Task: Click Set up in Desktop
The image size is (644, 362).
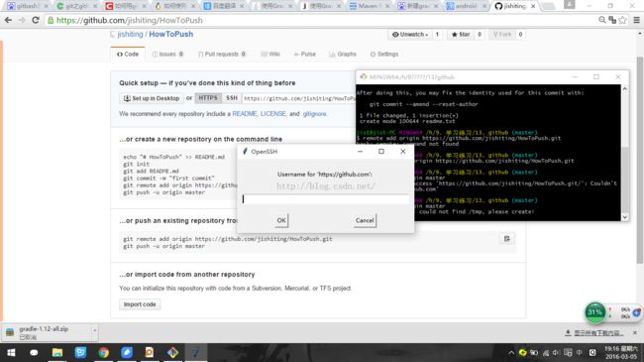Action: click(x=152, y=98)
